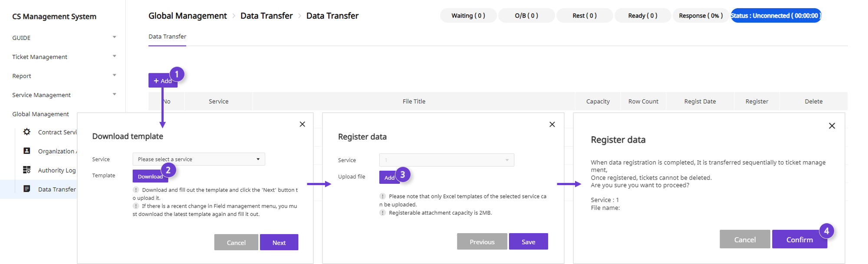
Task: Click the Status Unconnected indicator
Action: (x=776, y=16)
